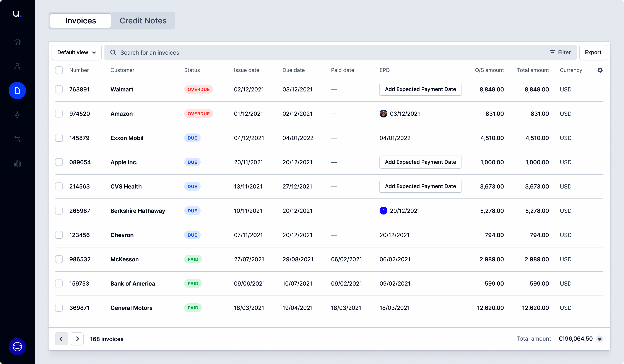
Task: Switch to the Credit Notes tab
Action: point(143,21)
